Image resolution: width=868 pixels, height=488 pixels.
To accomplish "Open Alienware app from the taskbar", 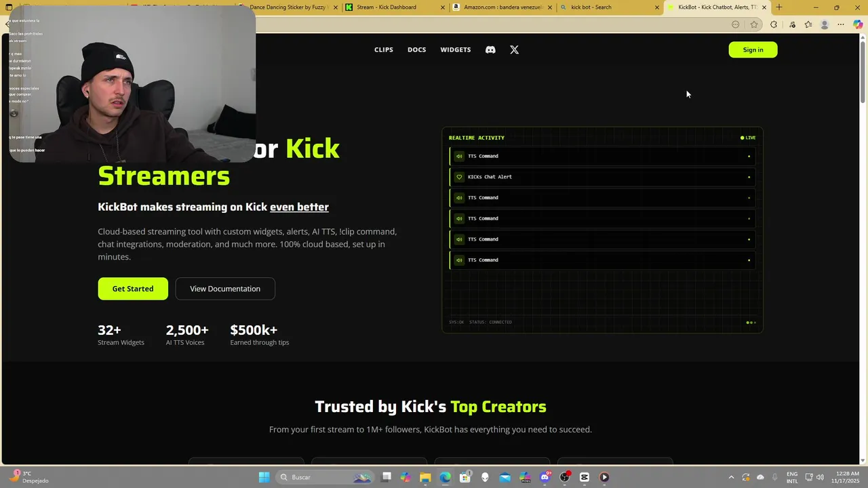I will (x=485, y=477).
